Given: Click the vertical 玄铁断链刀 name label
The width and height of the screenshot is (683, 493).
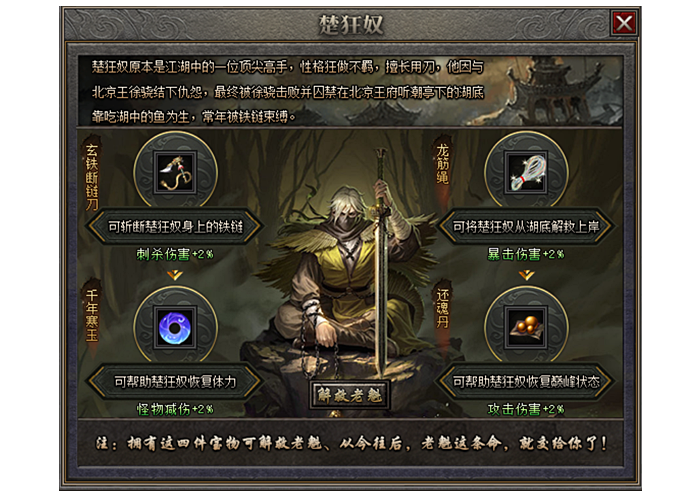Looking at the screenshot, I should [91, 177].
